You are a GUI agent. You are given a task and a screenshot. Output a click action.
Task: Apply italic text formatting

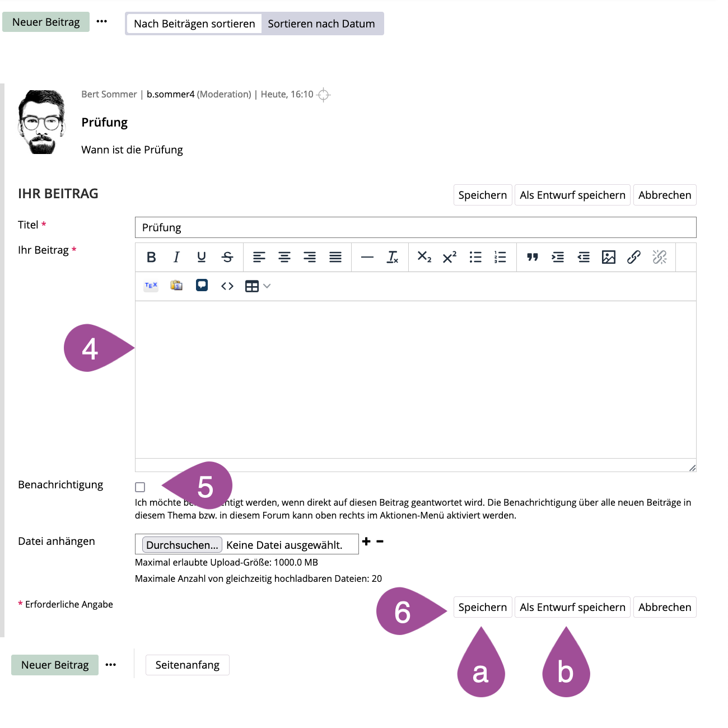click(x=176, y=257)
